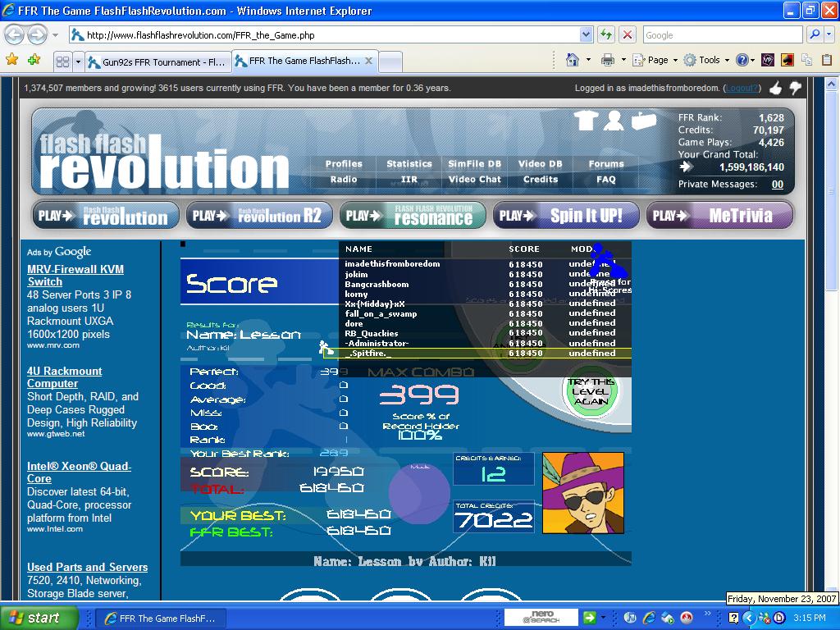Open the user profile silhouette icon
This screenshot has width=840, height=630.
point(614,120)
